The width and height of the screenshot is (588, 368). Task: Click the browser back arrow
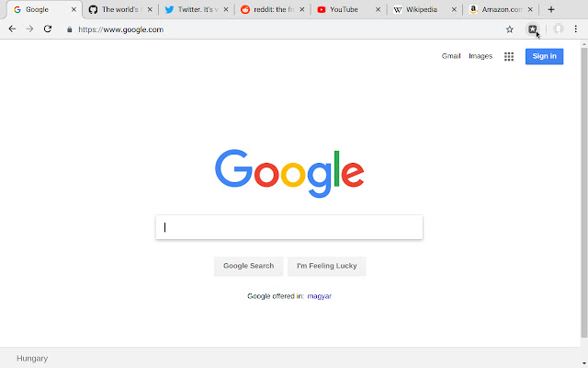[x=12, y=29]
